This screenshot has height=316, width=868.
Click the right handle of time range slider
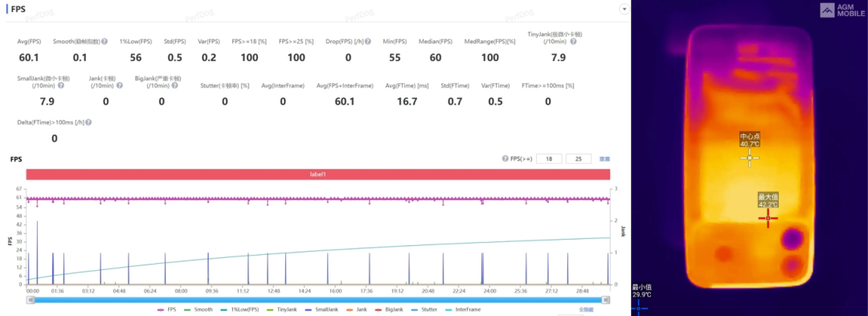[x=606, y=299]
